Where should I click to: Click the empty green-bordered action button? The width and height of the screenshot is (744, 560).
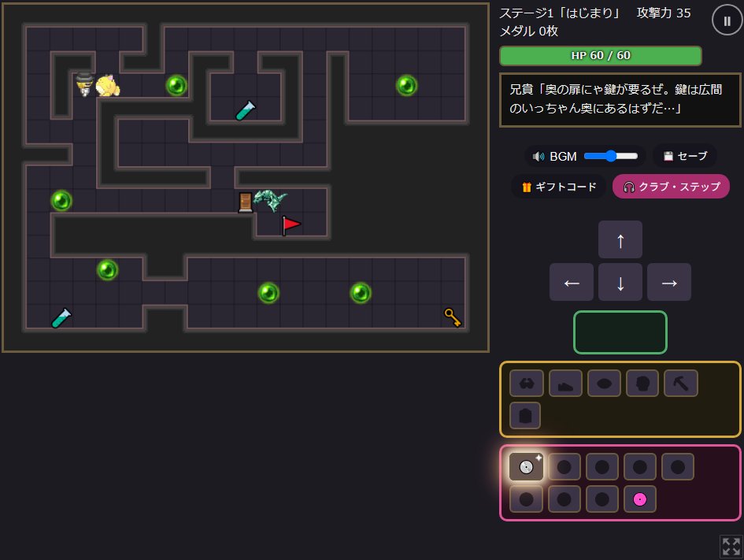(x=620, y=332)
